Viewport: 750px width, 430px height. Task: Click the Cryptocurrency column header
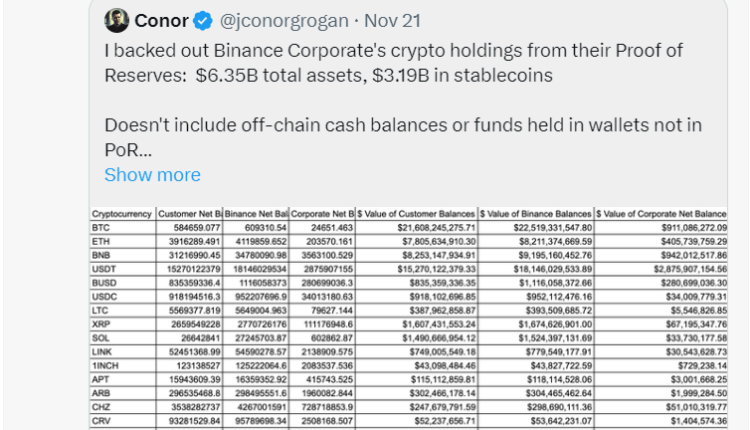[x=122, y=214]
